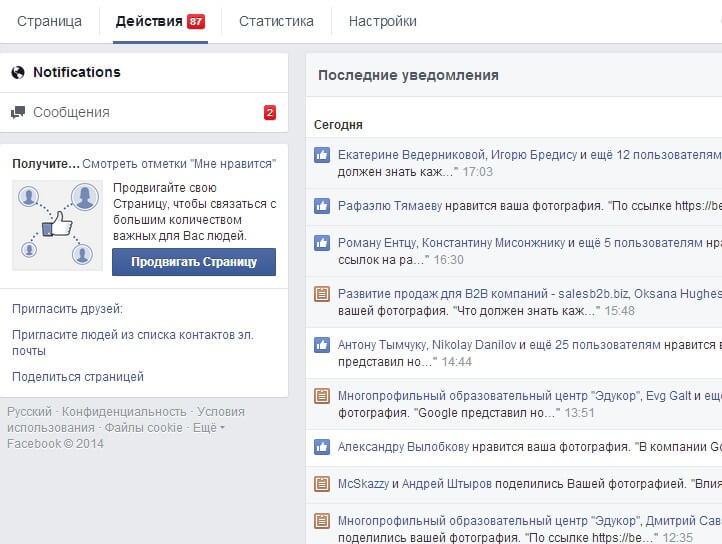Viewport: 722px width, 544px height.
Task: Click the red 87 badge on Действия
Action: 196,21
